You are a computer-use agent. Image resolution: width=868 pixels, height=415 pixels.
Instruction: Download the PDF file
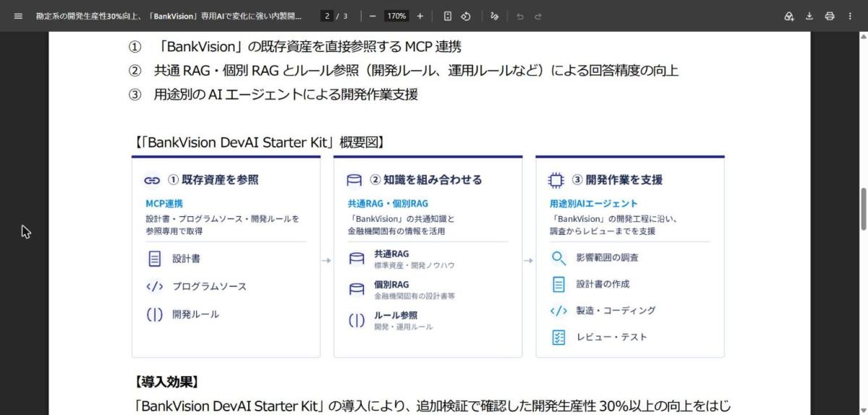809,16
